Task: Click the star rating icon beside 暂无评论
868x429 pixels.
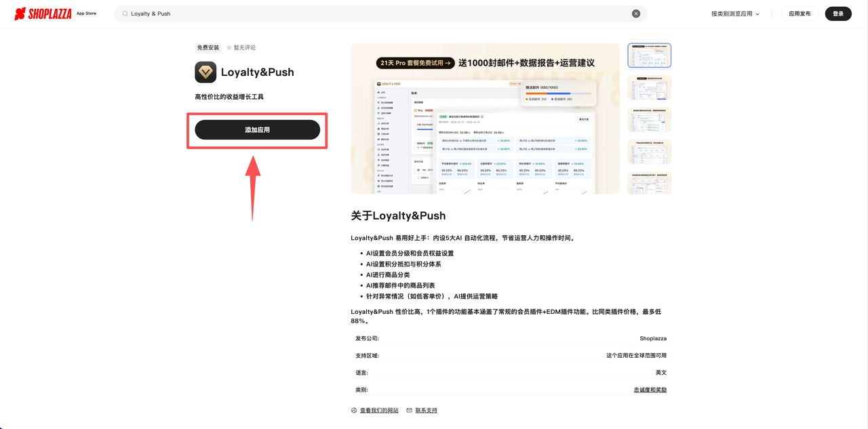Action: [229, 47]
